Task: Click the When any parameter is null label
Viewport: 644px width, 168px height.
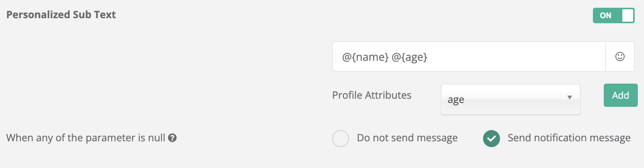Action: pos(86,138)
